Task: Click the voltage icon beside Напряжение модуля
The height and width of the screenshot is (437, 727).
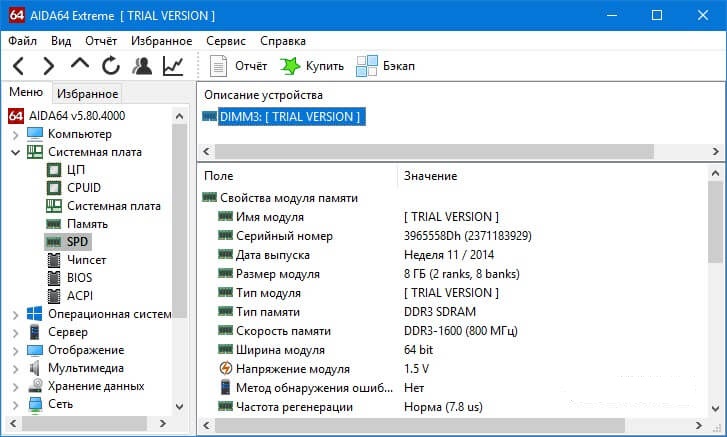Action: (225, 368)
